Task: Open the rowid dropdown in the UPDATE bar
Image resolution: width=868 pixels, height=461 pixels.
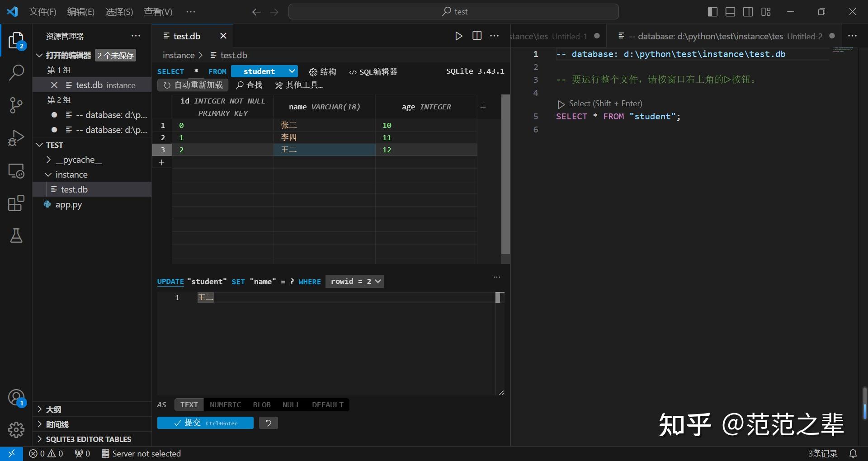Action: (x=354, y=281)
